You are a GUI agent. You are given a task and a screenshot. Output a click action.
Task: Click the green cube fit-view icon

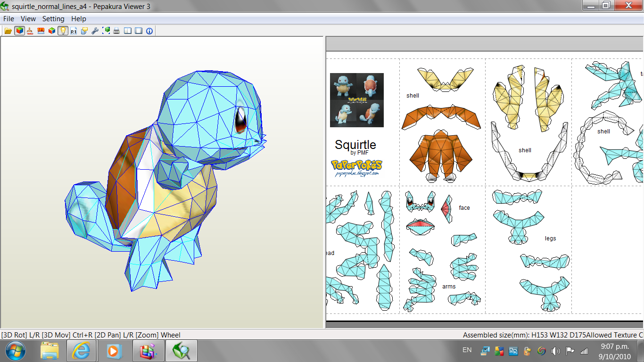click(106, 31)
